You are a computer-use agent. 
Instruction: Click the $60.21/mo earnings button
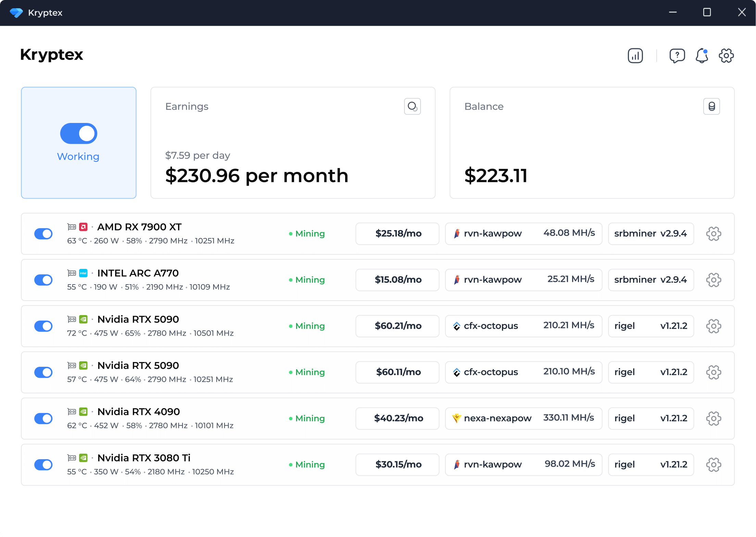397,326
